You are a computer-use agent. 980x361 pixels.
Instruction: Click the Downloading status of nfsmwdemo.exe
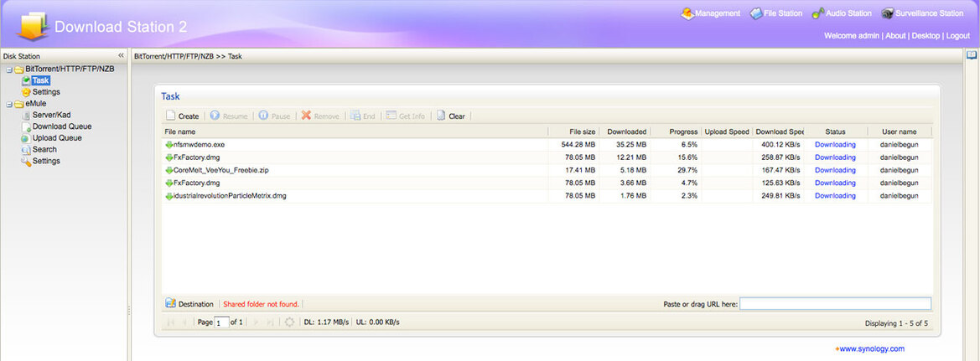click(x=835, y=144)
